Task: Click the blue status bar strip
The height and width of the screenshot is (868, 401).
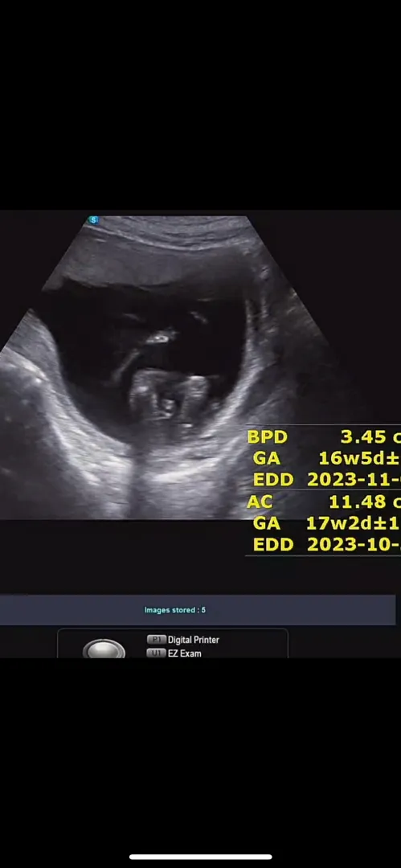Action: click(198, 610)
